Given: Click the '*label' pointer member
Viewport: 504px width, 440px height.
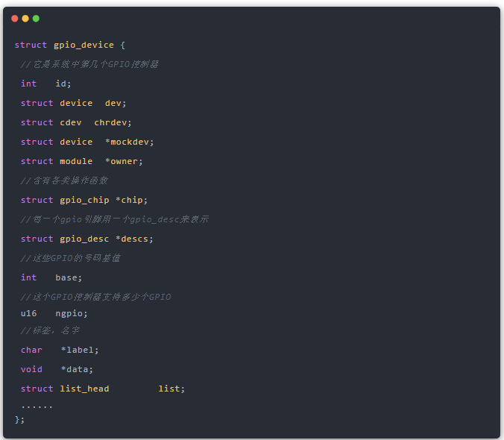Looking at the screenshot, I should [x=78, y=350].
